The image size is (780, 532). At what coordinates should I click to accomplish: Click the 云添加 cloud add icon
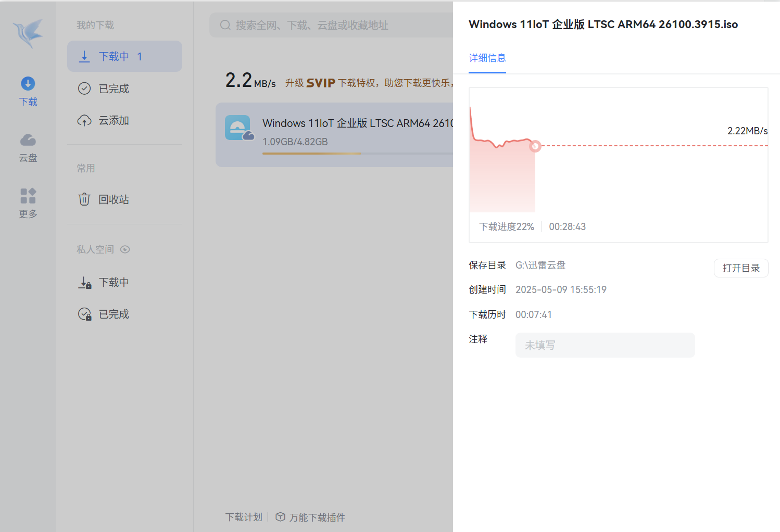point(84,120)
